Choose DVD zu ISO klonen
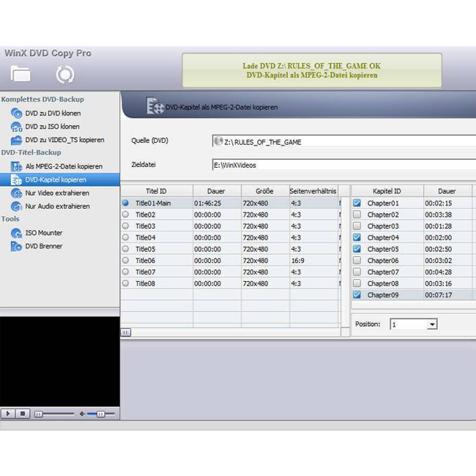Image resolution: width=476 pixels, height=476 pixels. (52, 127)
